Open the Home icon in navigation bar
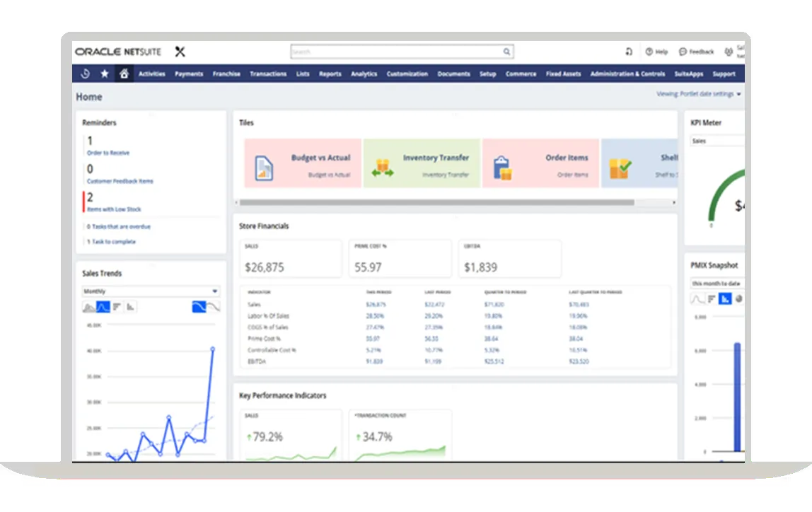This screenshot has height=512, width=812. pyautogui.click(x=124, y=74)
